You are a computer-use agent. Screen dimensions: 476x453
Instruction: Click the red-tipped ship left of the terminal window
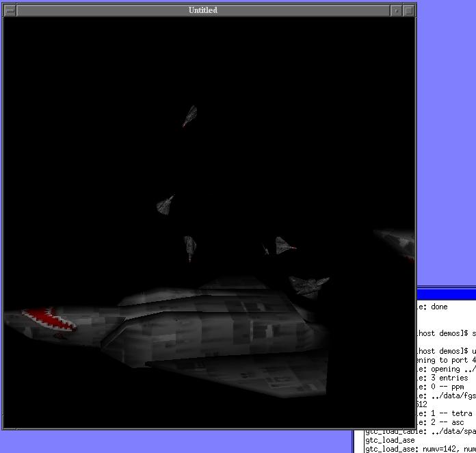pos(285,246)
